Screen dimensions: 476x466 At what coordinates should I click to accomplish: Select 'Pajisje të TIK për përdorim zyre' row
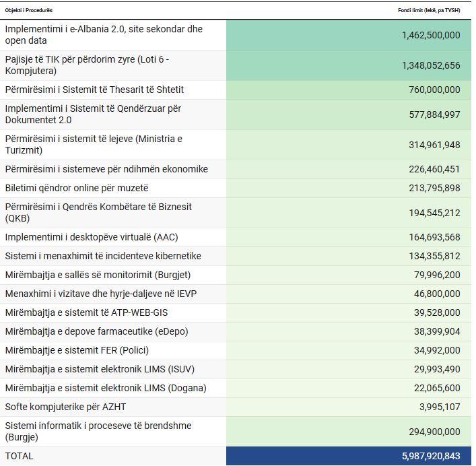click(x=87, y=65)
